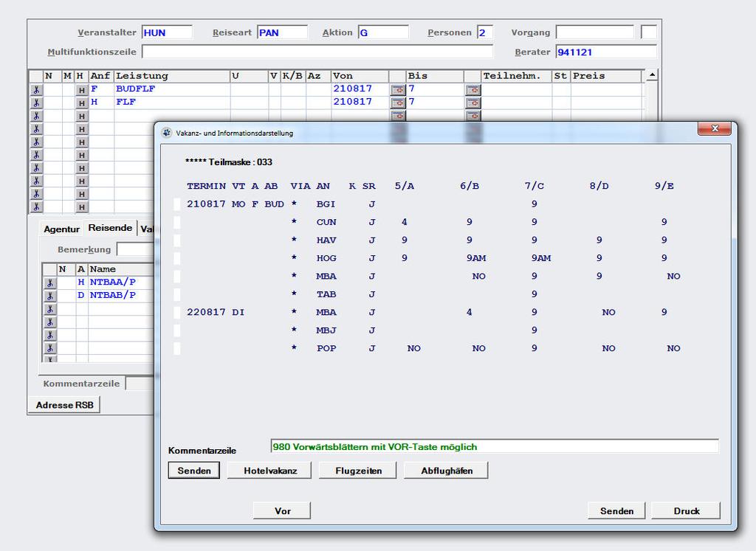Open the Hotelvakanz view
This screenshot has height=551, width=756.
click(x=270, y=471)
